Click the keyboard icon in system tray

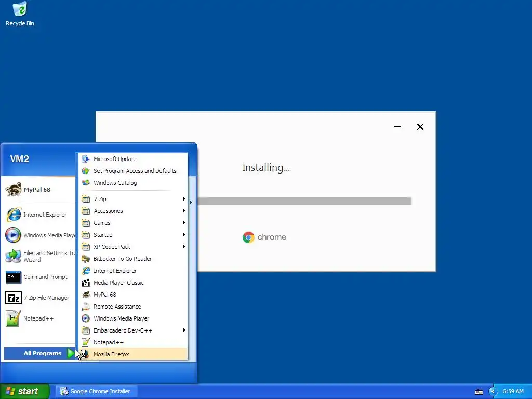[x=478, y=392]
